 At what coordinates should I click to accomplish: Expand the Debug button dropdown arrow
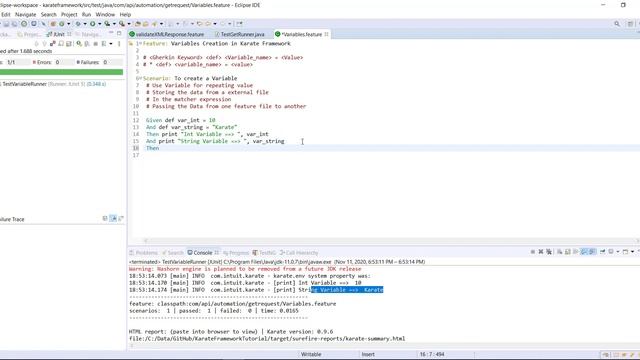click(85, 24)
